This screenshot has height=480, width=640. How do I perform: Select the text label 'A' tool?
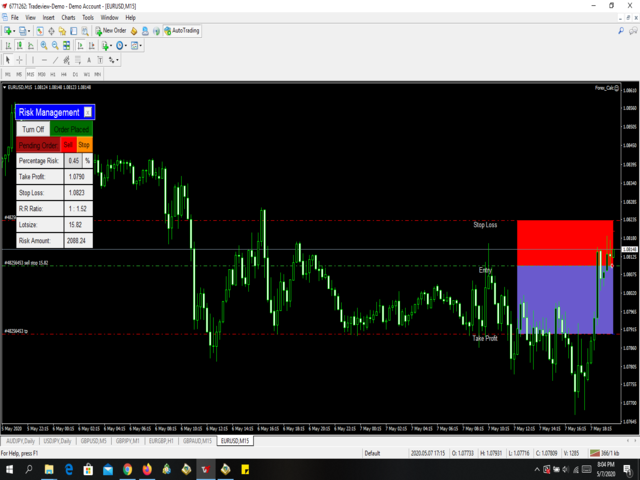tap(87, 60)
